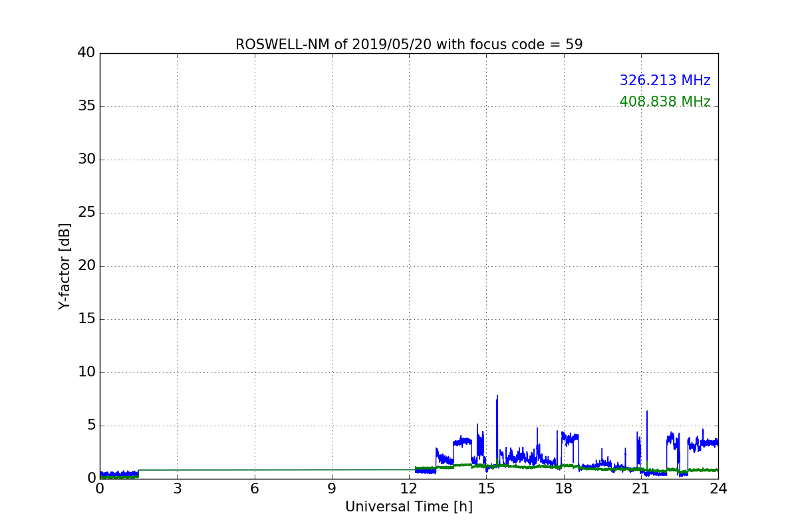Click y-axis tick label '25'
The image size is (798, 532).
(x=86, y=213)
